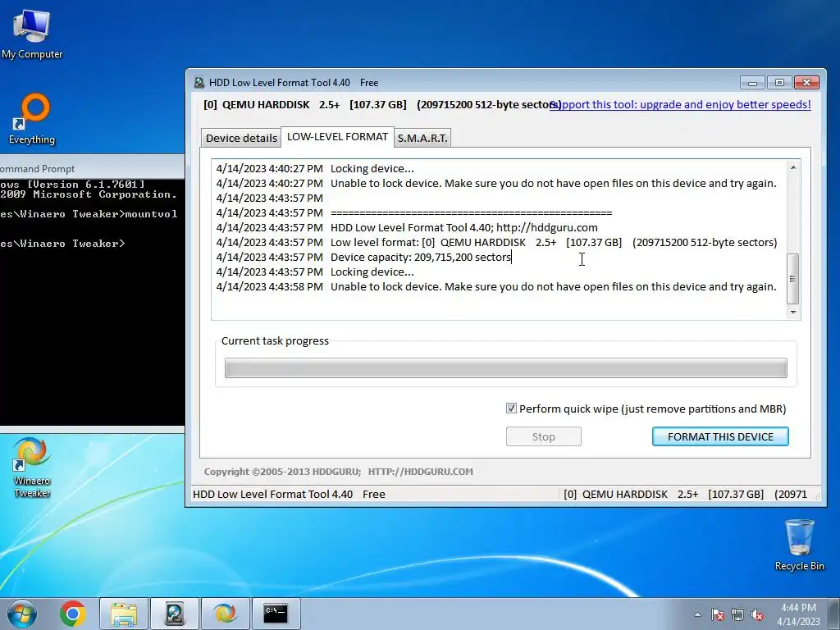Click the HTTP://HDDGURU.COM copyright link

coord(420,472)
